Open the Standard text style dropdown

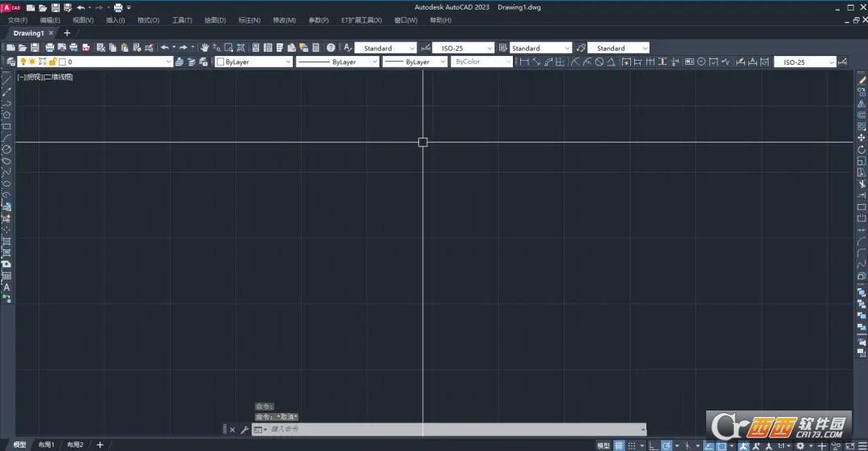click(x=413, y=48)
